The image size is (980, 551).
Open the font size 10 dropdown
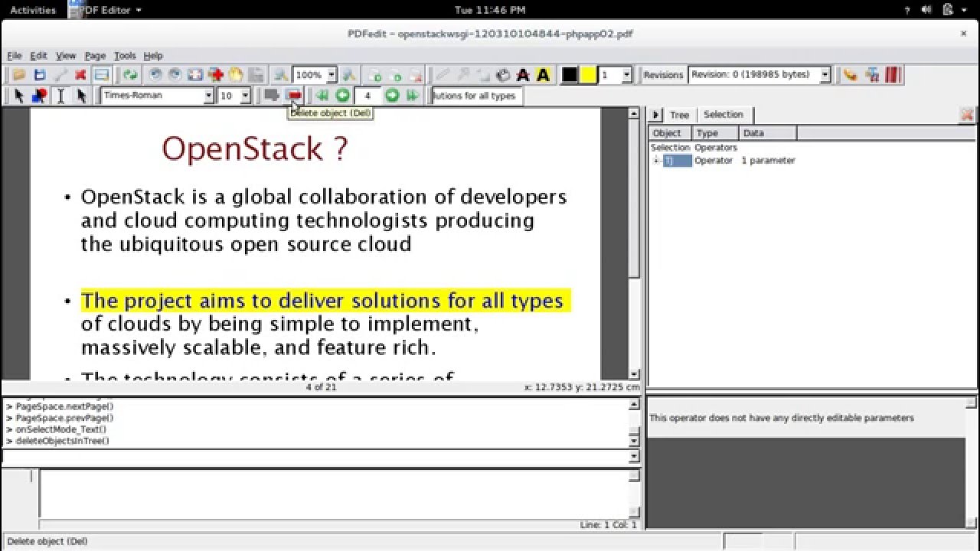point(245,96)
